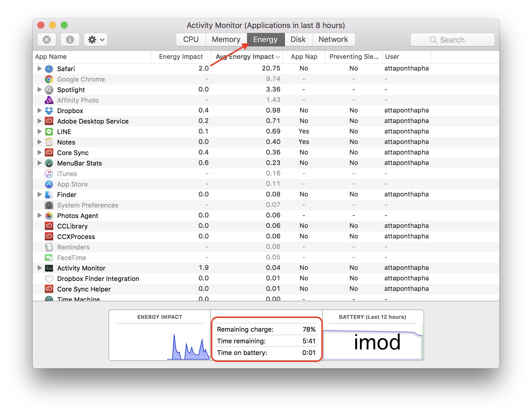The height and width of the screenshot is (415, 532).
Task: Select the Dropbox icon in the list
Action: 49,110
